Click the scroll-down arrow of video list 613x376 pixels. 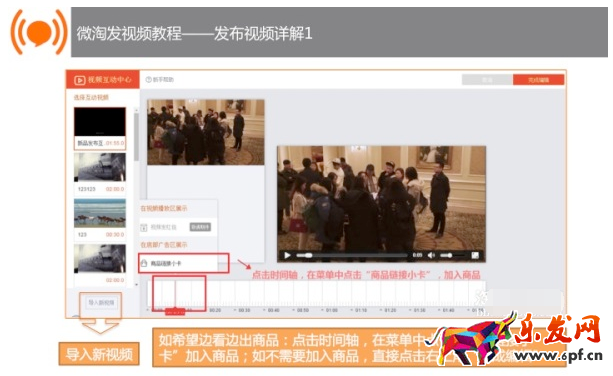(136, 285)
